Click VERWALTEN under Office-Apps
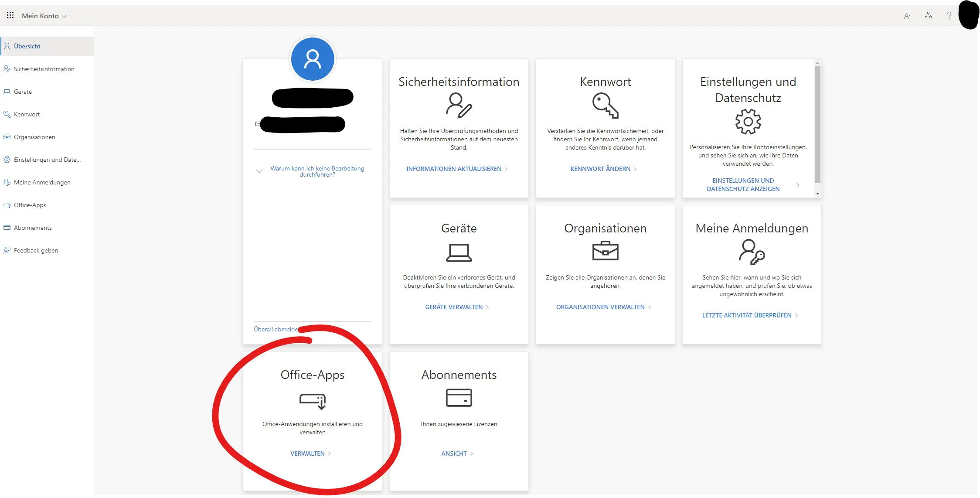This screenshot has width=980, height=498. click(x=308, y=454)
